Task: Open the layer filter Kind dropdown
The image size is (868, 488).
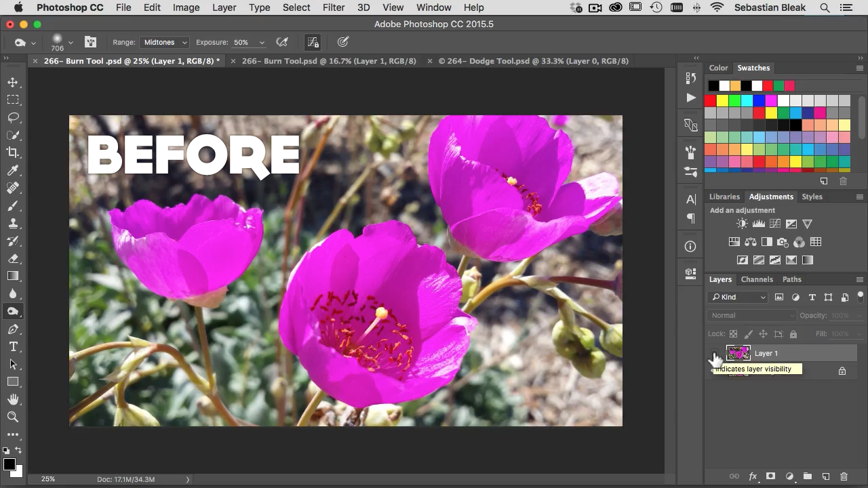Action: coord(738,297)
